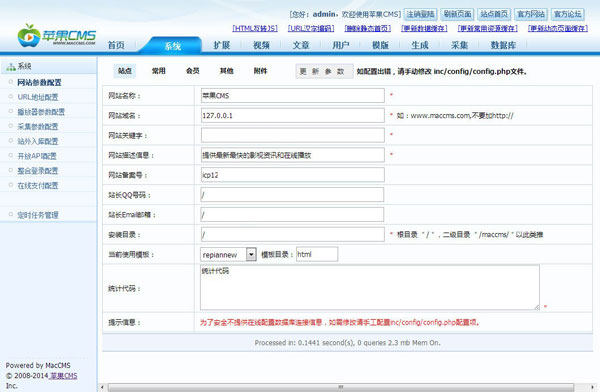Click inside the 统计代码 textarea
The width and height of the screenshot is (600, 392).
coord(370,287)
